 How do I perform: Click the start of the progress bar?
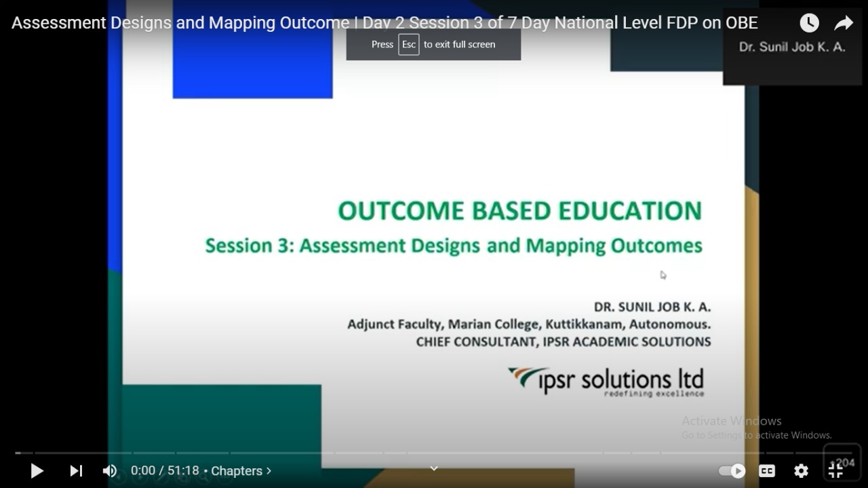coord(18,453)
